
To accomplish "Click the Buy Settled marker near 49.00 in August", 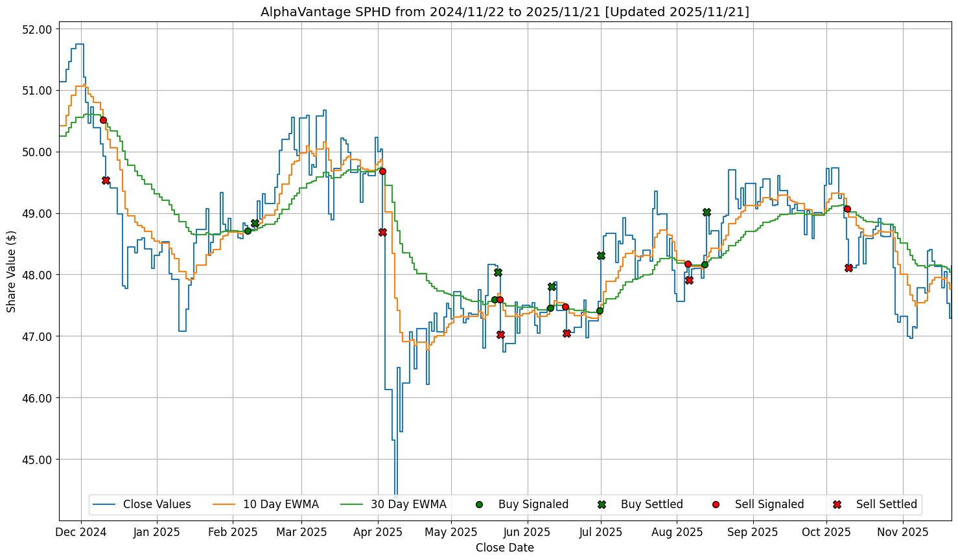I will tap(707, 212).
